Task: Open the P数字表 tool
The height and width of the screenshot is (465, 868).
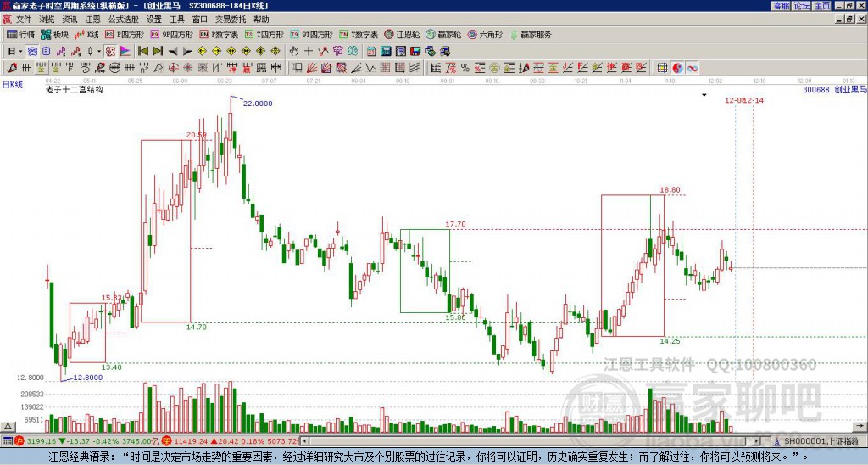Action: [x=219, y=34]
